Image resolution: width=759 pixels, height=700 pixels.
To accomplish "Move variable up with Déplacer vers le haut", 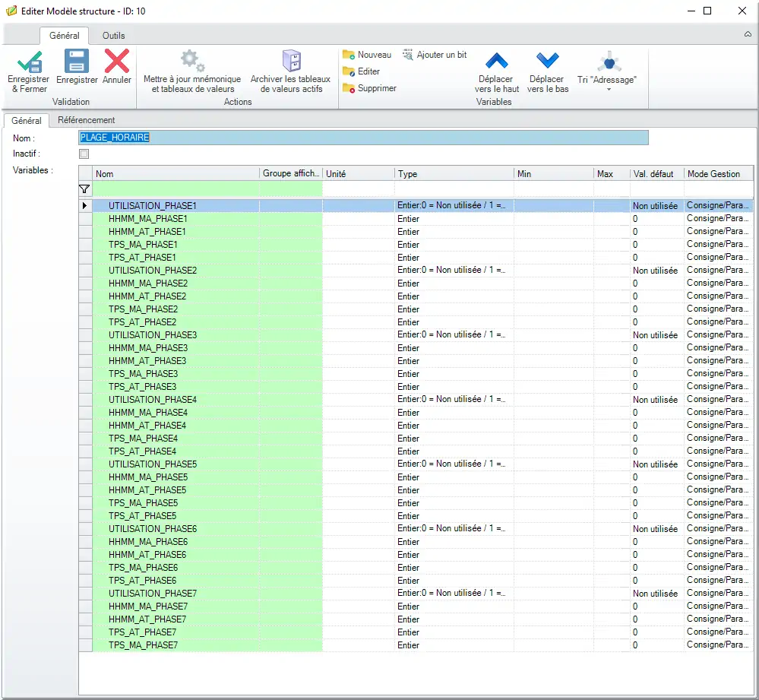I will tap(497, 71).
